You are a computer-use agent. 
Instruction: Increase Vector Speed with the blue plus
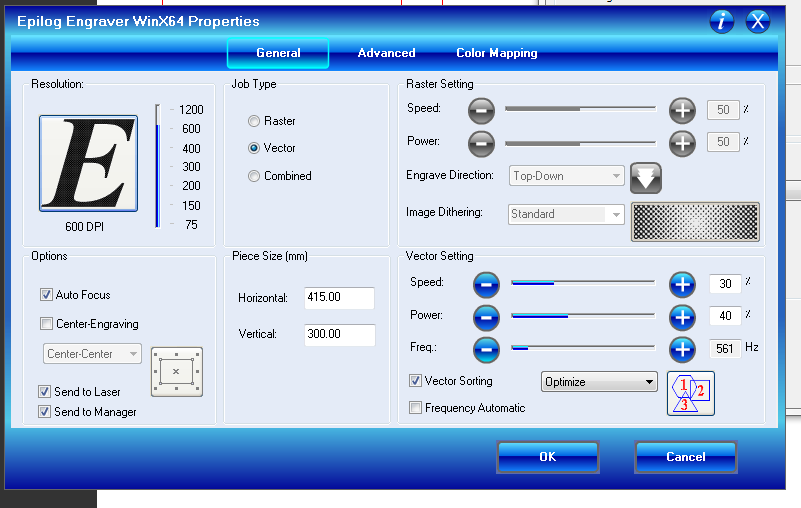coord(682,285)
